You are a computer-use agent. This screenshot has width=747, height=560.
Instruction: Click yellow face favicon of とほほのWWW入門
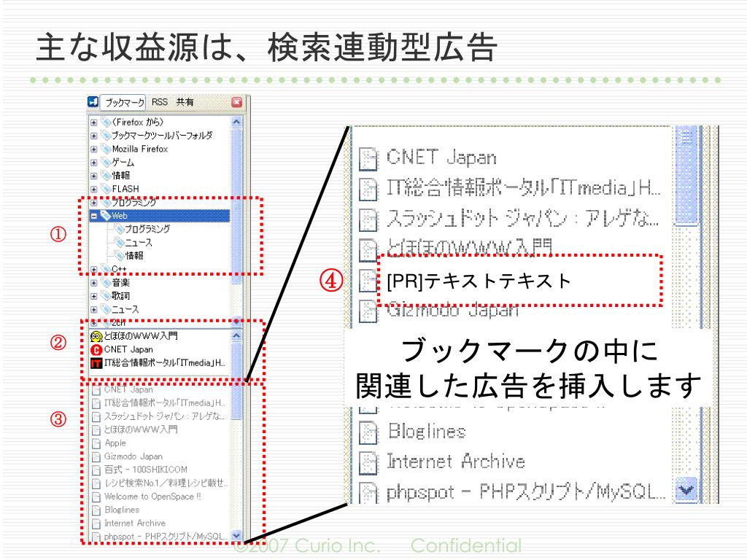96,337
